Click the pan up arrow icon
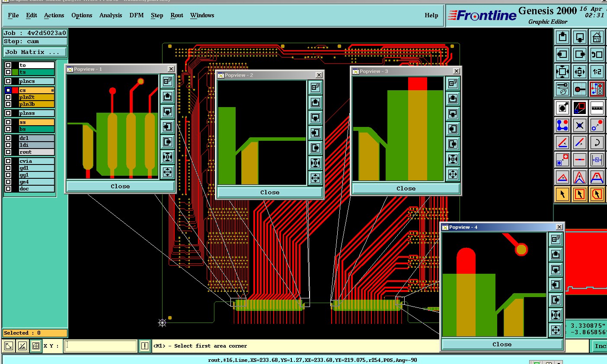 pos(562,37)
